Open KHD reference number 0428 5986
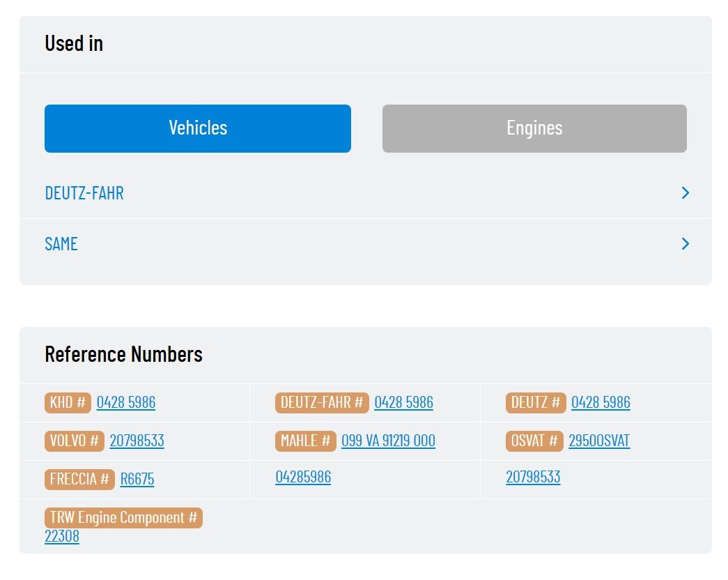Screen dimensions: 728x580 point(126,402)
